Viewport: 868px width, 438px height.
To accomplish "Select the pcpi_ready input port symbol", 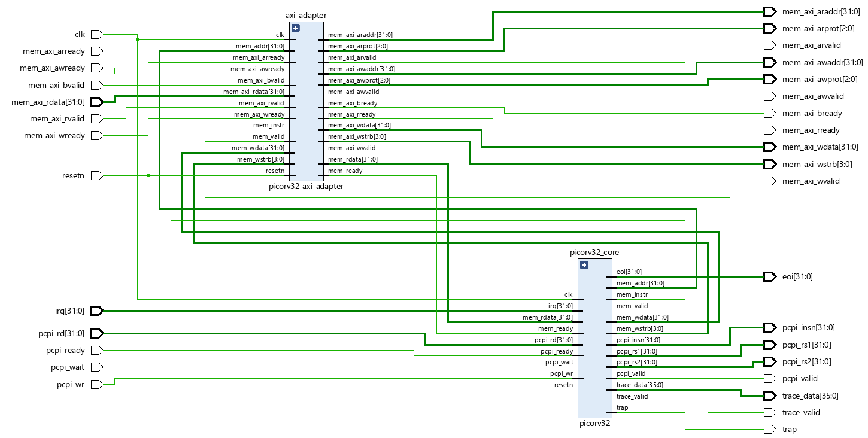I will tap(97, 350).
